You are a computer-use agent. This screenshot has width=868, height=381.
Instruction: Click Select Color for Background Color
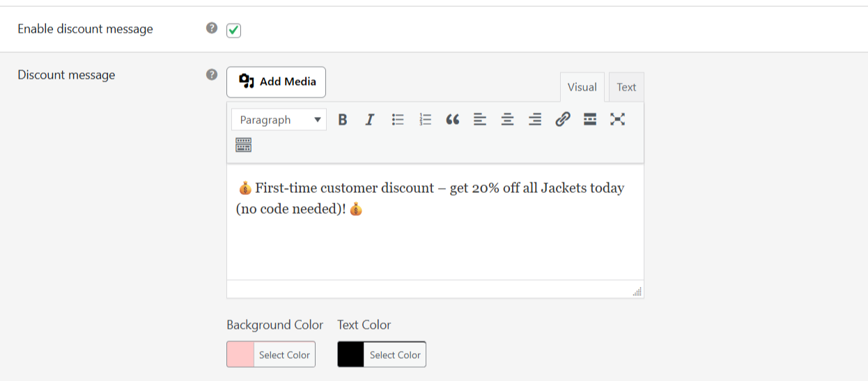click(284, 355)
